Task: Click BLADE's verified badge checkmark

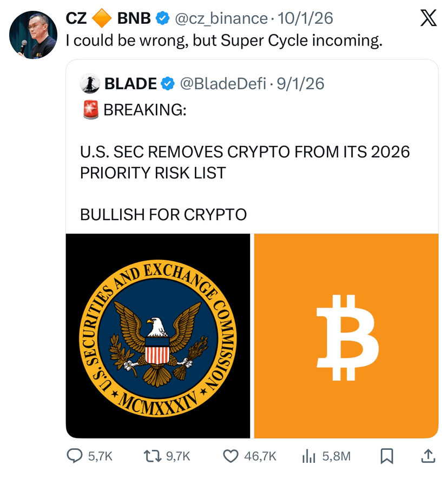Action: [168, 84]
